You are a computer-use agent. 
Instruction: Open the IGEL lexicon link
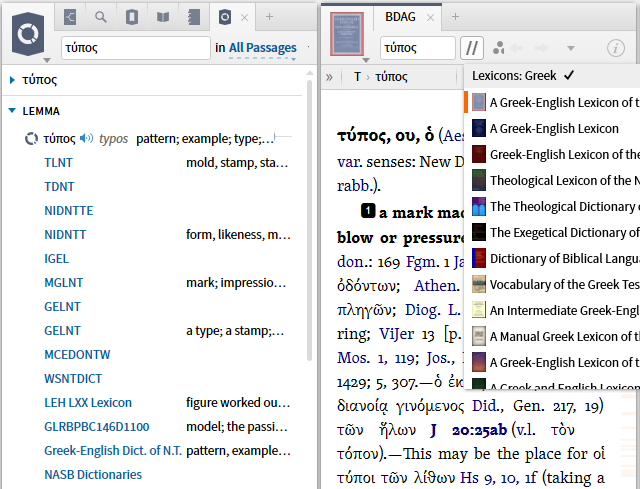(x=56, y=259)
